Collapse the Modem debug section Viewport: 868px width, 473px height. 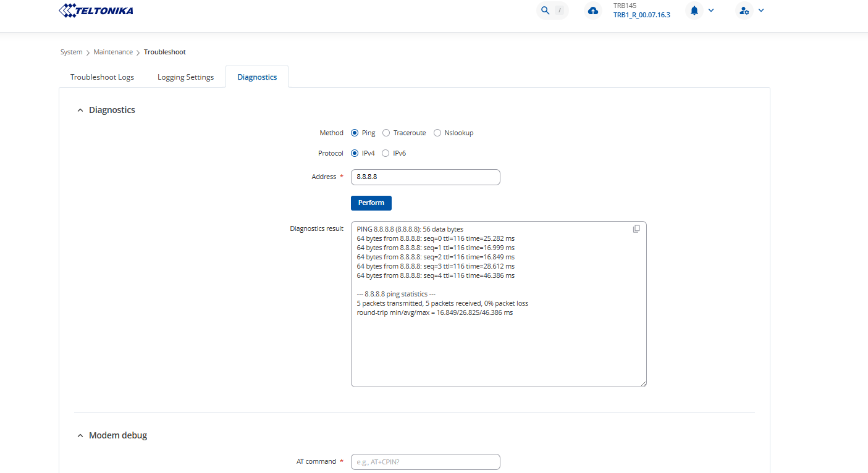point(80,436)
